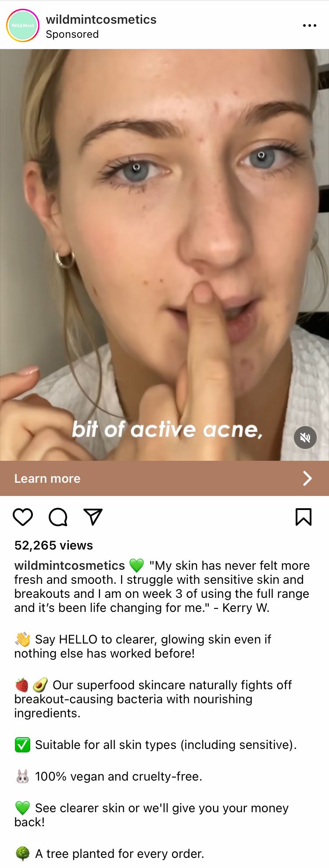Screen dimensions: 329x868
Task: Unmute the video using the speaker icon
Action: (305, 438)
